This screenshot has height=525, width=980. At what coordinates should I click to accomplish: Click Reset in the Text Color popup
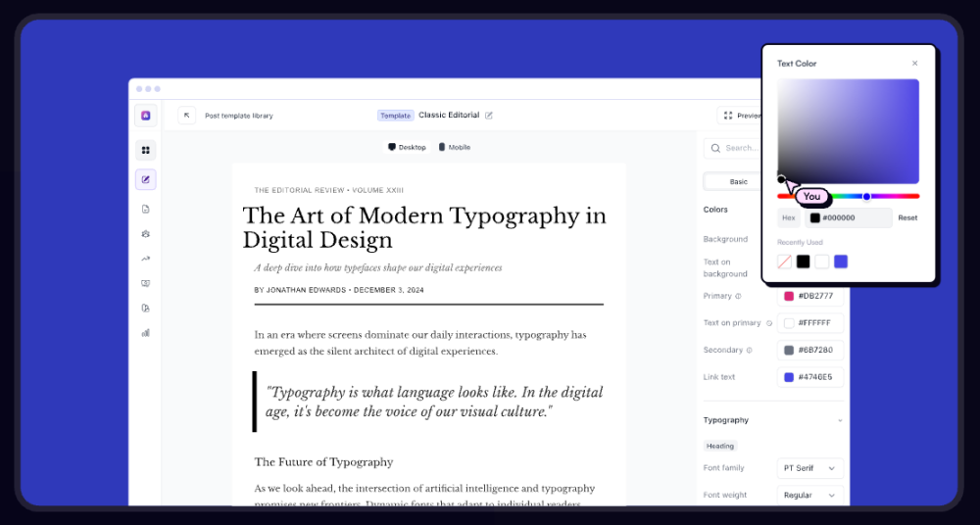coord(907,217)
